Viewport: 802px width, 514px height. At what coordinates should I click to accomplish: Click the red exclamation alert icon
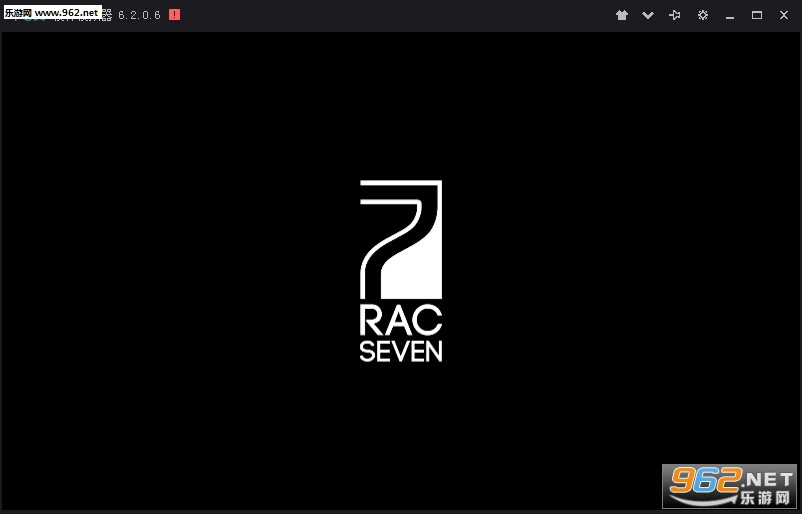click(x=174, y=15)
